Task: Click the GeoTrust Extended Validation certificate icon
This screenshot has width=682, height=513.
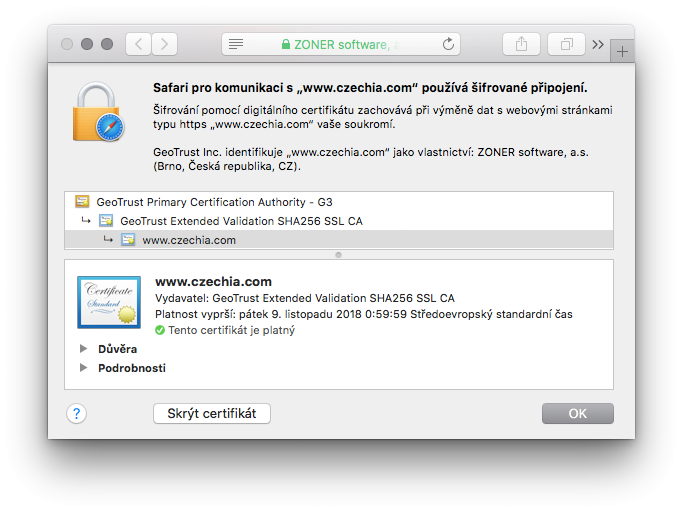Action: point(106,221)
